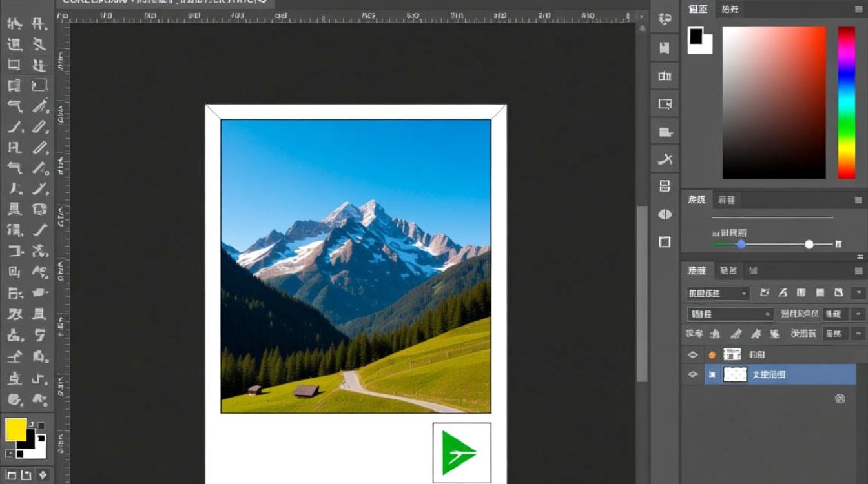Viewport: 868px width, 484px height.
Task: Click the circular icon below the layer list
Action: click(x=840, y=399)
